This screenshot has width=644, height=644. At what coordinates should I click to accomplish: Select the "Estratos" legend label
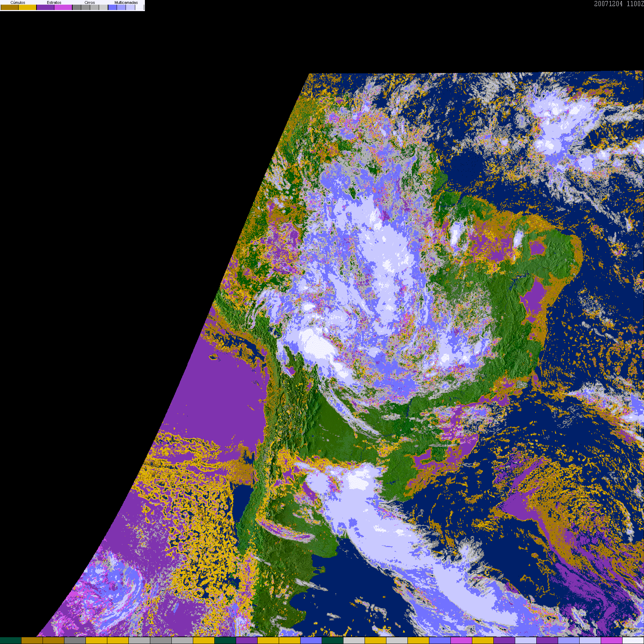point(54,3)
